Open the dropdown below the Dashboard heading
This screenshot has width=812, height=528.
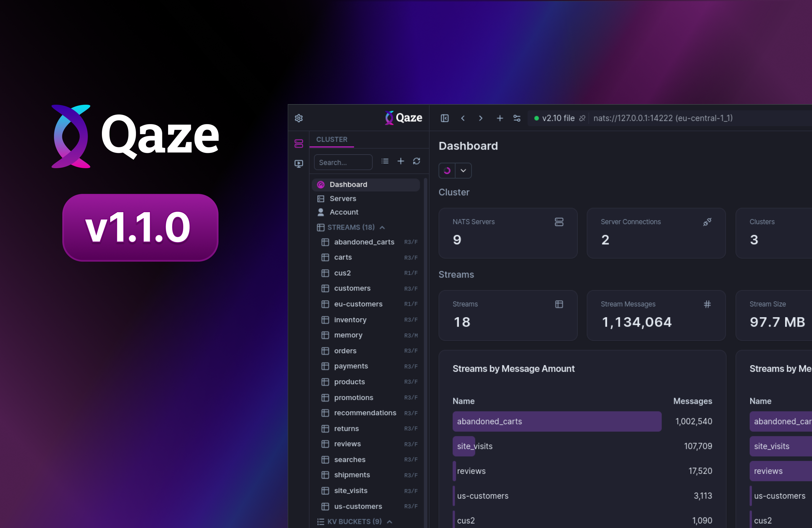click(463, 170)
